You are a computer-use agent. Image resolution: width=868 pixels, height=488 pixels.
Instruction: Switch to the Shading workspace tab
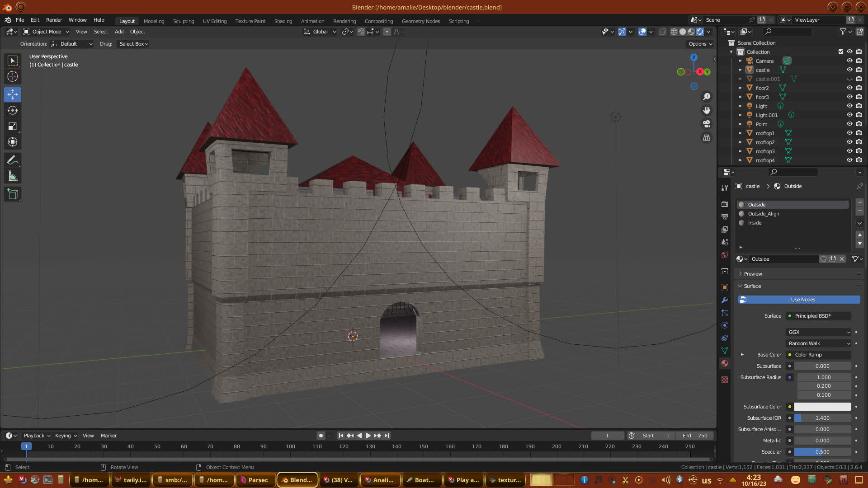click(283, 21)
